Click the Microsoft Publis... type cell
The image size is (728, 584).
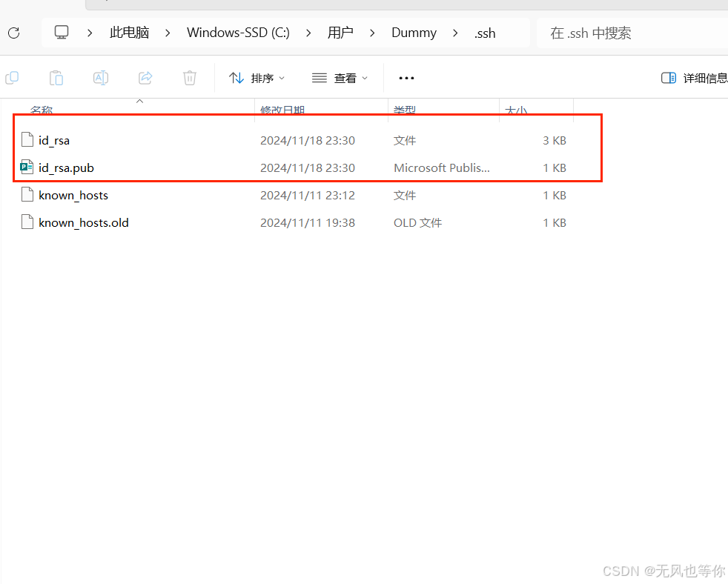pos(442,167)
